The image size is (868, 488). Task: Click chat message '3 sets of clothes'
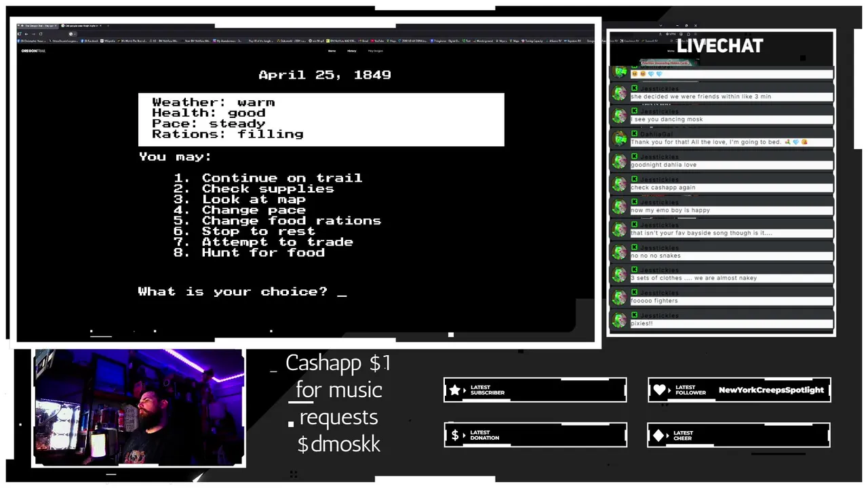694,278
